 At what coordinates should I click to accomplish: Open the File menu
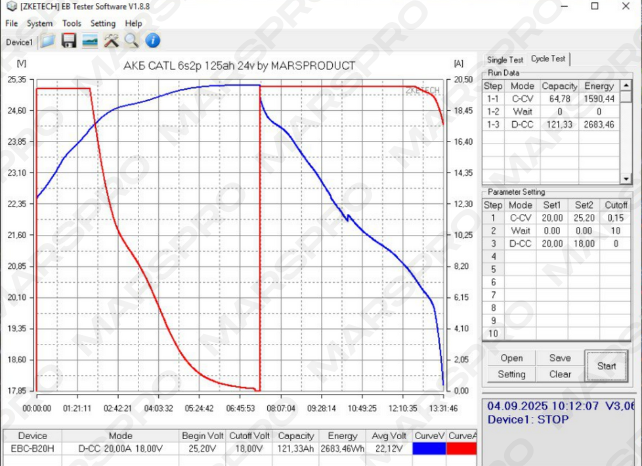tap(11, 23)
